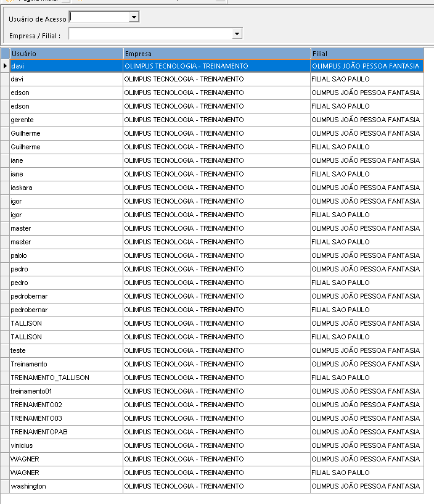434x504 pixels.
Task: Select the 'TREINAMENTO_TALLISON' user cell
Action: point(67,378)
